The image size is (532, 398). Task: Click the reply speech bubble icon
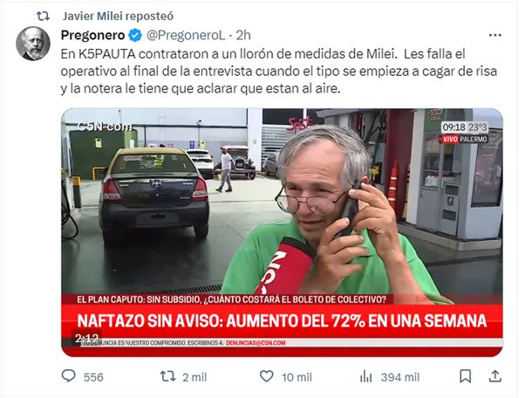click(x=69, y=376)
